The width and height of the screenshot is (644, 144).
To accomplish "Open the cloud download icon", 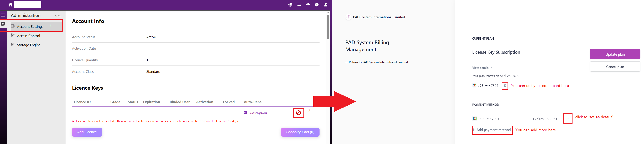I will (x=308, y=5).
